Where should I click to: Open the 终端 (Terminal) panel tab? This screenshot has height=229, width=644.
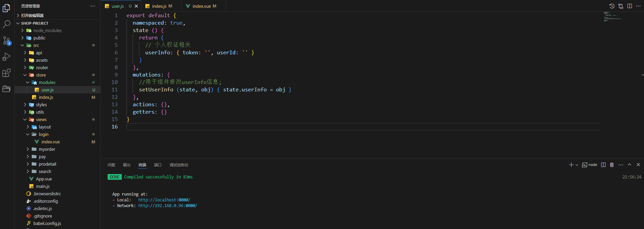coord(142,165)
